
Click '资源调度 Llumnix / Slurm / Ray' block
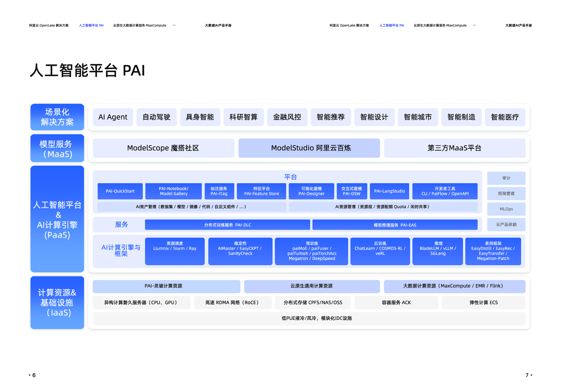pos(175,251)
